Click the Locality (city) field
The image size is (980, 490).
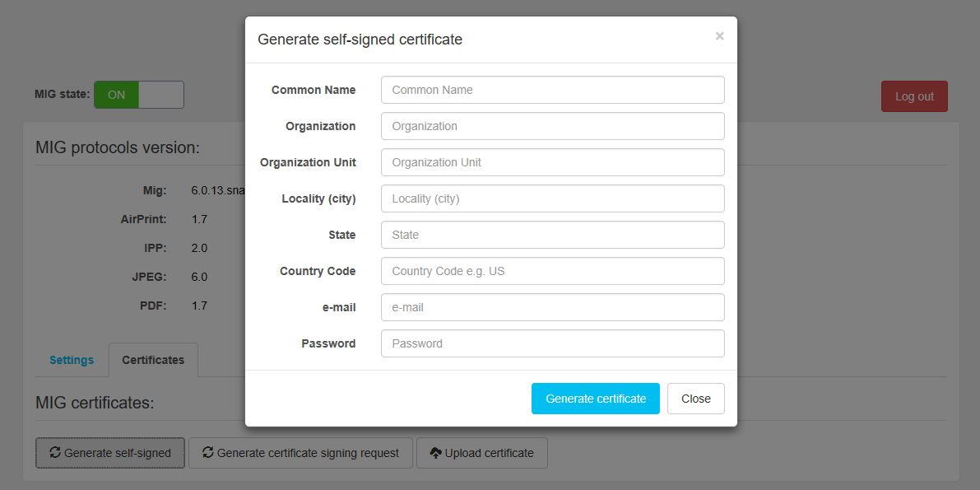click(x=552, y=198)
